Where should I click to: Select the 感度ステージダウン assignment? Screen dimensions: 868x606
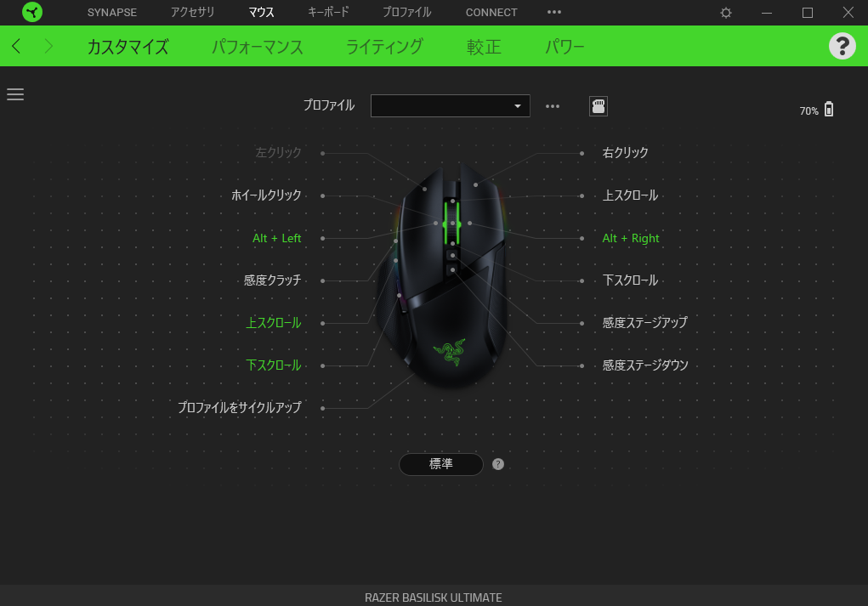(645, 365)
